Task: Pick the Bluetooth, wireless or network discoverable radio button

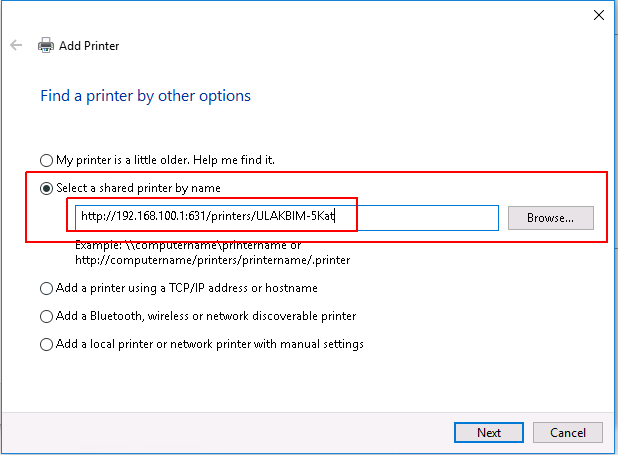Action: (x=46, y=316)
